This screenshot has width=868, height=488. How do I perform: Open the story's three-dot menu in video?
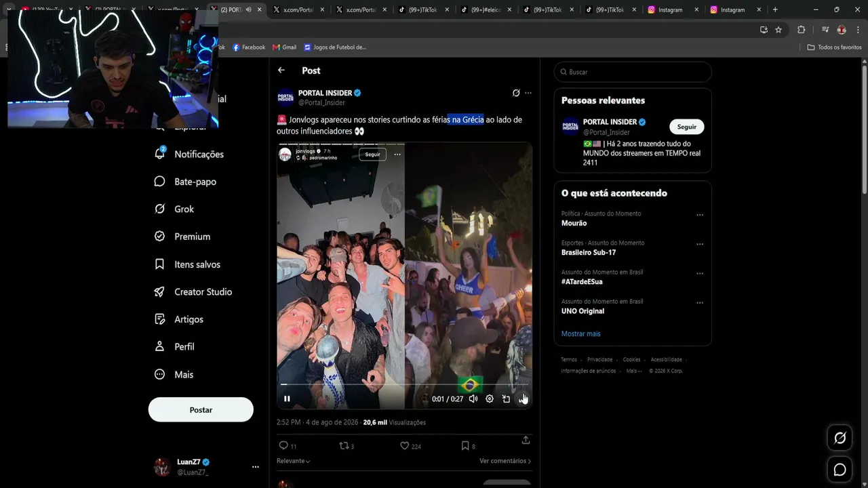coord(397,155)
